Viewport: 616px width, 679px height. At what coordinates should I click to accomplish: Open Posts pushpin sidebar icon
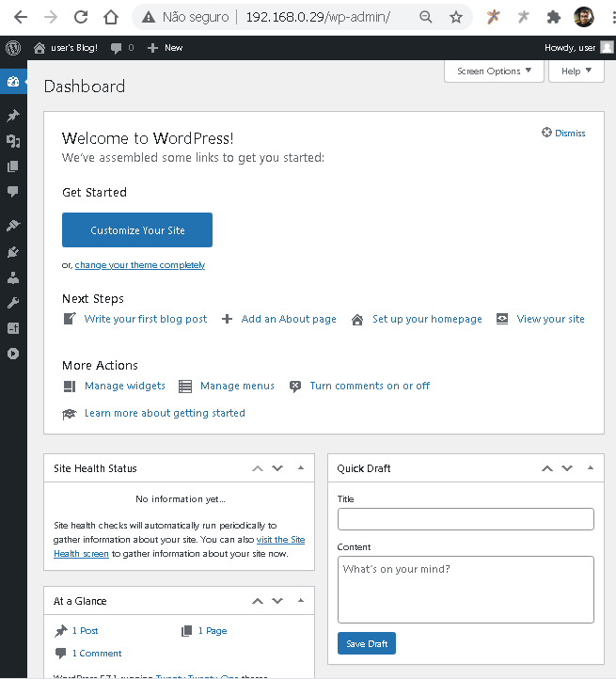13,116
